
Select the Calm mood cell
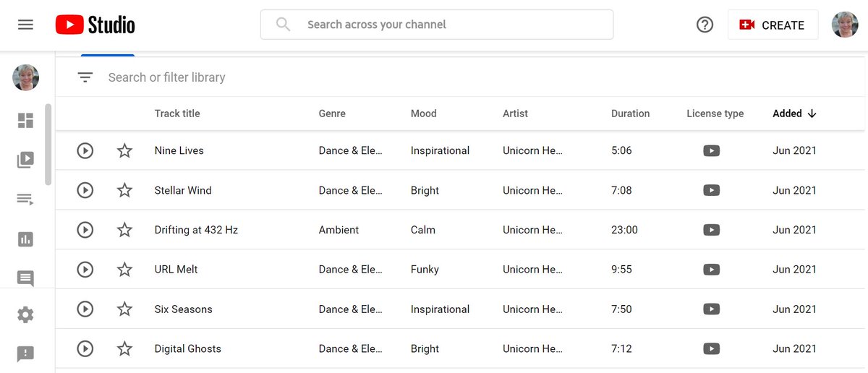click(423, 230)
